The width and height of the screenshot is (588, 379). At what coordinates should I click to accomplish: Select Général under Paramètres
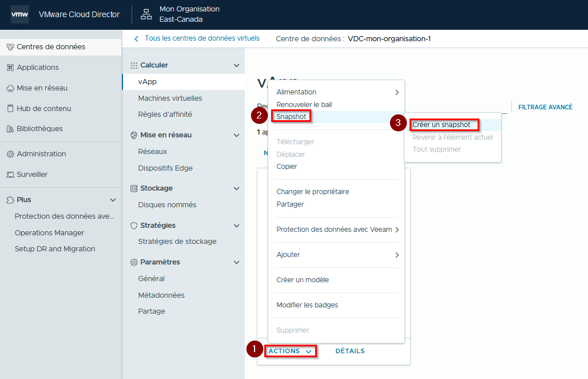[x=152, y=279]
